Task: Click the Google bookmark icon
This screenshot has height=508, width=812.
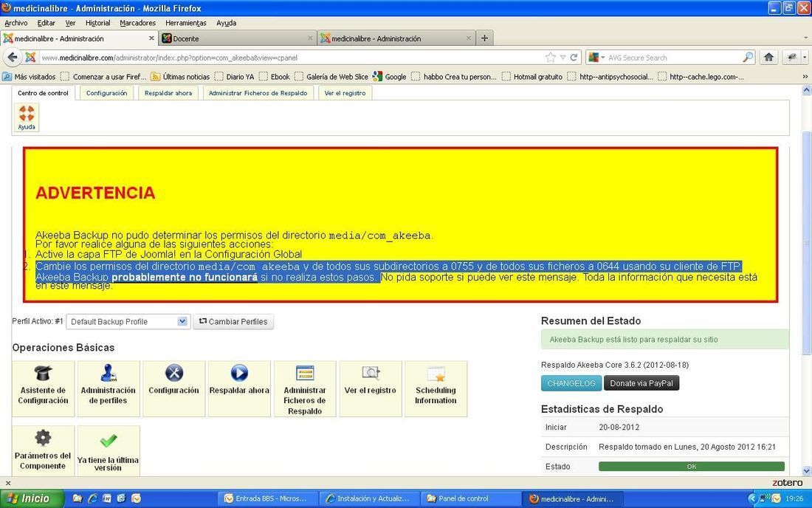Action: coord(377,76)
